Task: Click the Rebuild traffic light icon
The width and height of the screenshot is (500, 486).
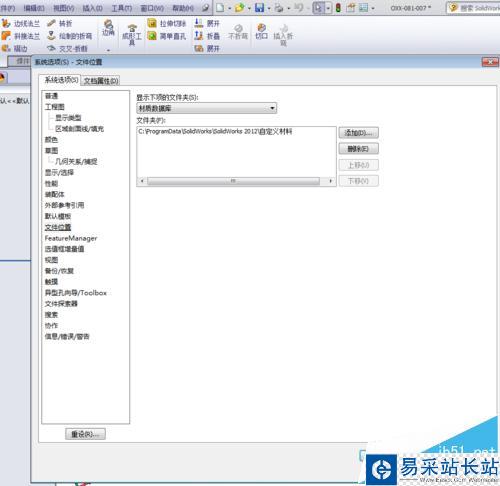Action: point(338,7)
